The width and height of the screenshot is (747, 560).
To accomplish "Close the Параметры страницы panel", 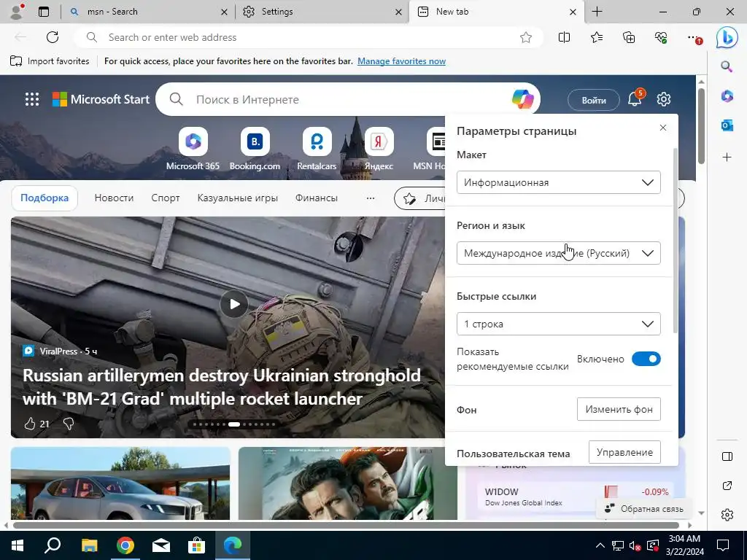I will (662, 128).
